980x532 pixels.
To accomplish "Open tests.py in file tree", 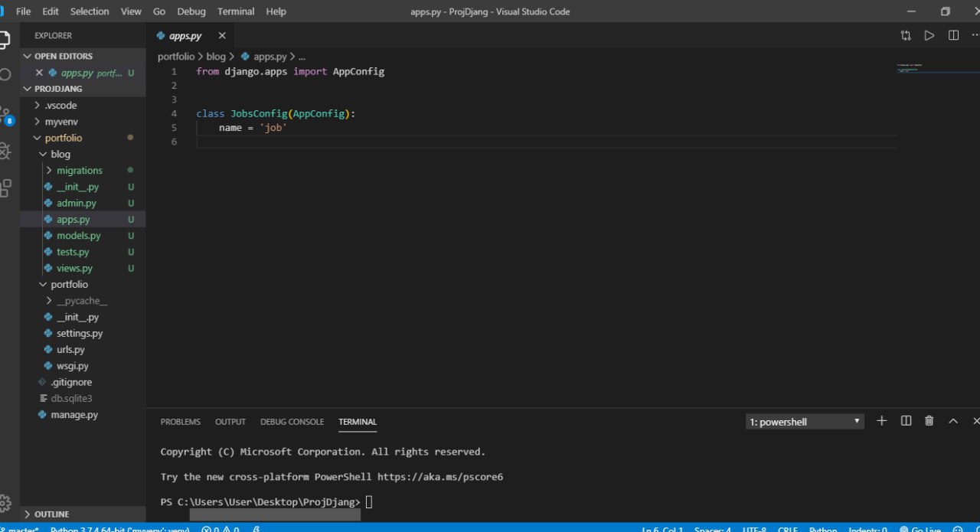I will [73, 252].
